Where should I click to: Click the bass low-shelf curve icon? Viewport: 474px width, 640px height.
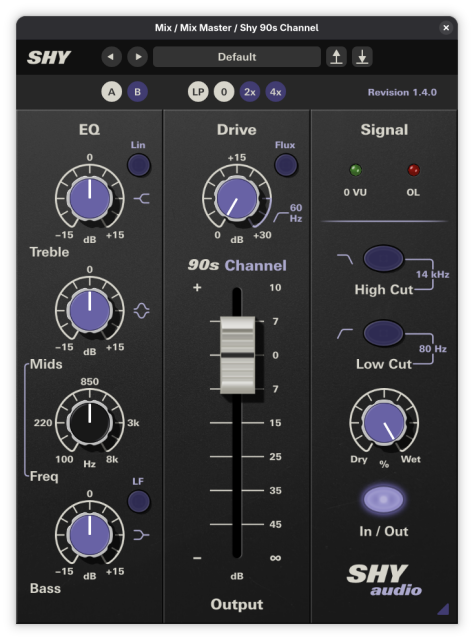point(142,535)
